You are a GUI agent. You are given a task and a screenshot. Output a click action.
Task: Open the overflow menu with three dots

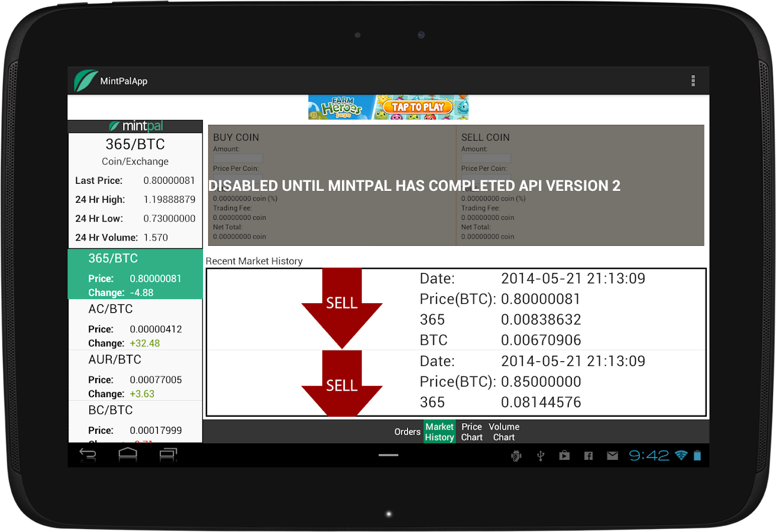(693, 81)
